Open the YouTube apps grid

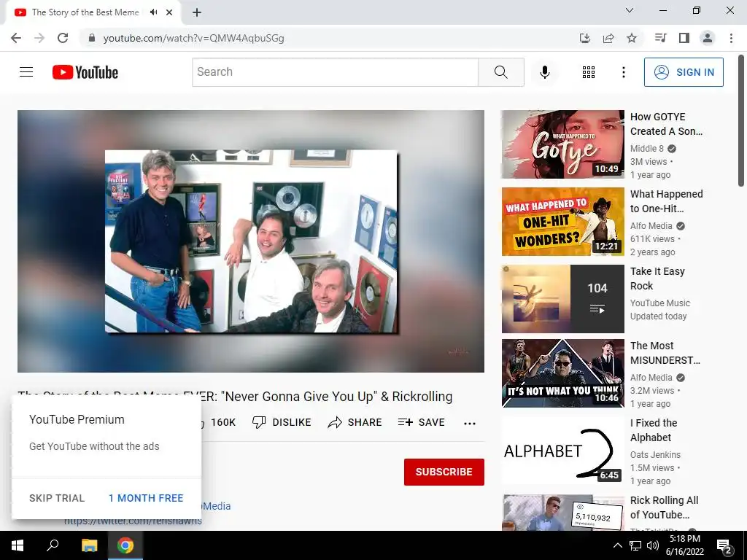589,72
